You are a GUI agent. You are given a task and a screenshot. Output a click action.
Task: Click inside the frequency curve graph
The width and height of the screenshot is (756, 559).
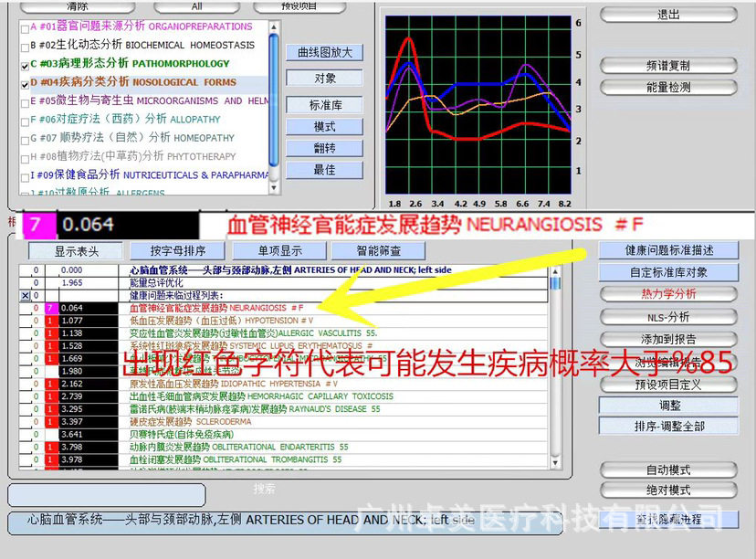tap(478, 105)
